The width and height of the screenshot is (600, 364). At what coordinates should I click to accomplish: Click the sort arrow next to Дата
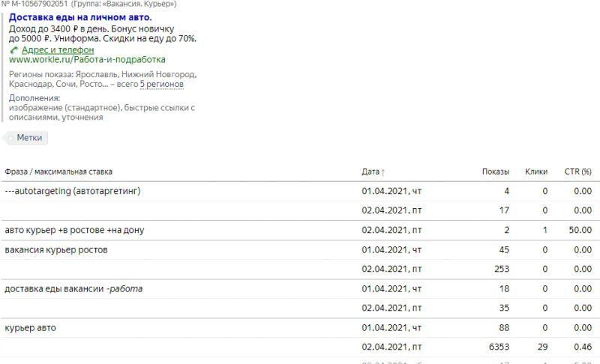tap(383, 172)
